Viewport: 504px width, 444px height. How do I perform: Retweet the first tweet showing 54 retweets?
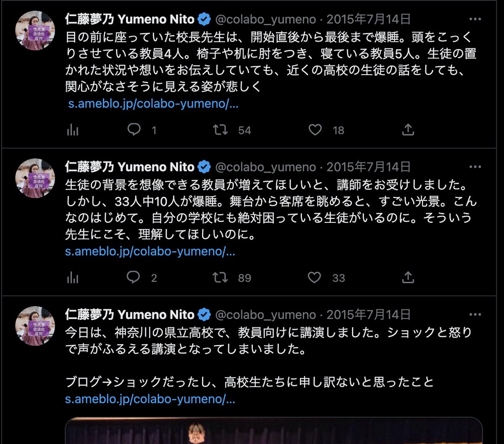tap(220, 130)
